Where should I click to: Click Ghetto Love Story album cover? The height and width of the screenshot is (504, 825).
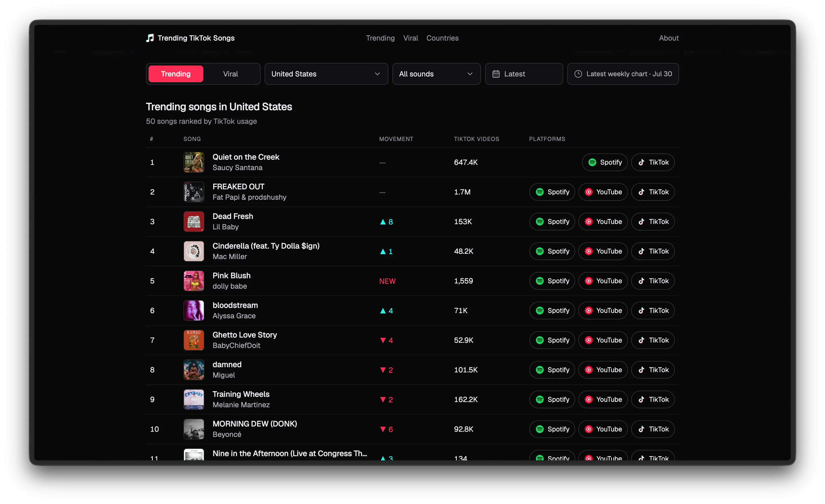click(x=194, y=340)
